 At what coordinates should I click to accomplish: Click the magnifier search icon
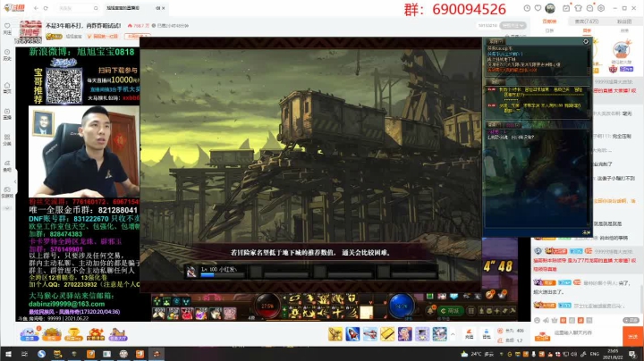96,8
